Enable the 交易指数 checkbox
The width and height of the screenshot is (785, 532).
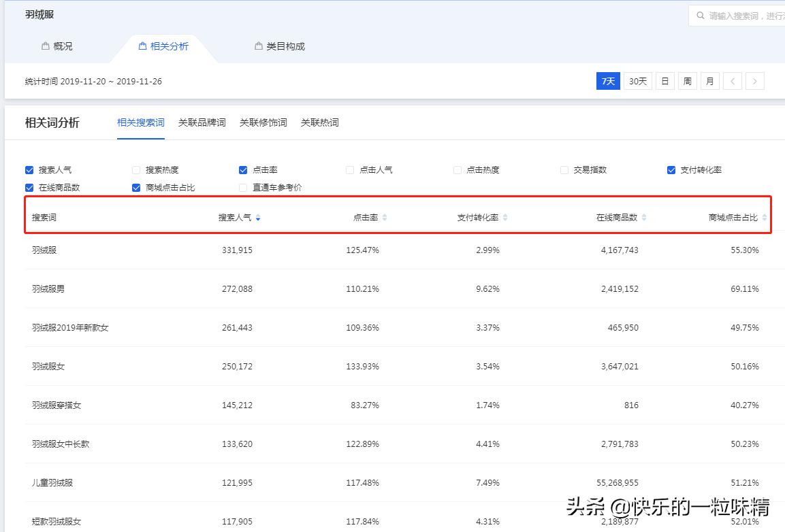coord(564,169)
